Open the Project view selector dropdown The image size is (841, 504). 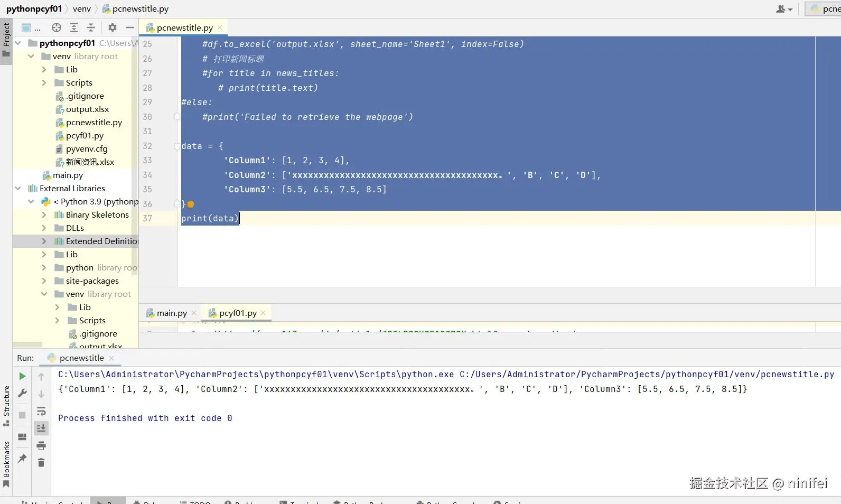point(31,27)
